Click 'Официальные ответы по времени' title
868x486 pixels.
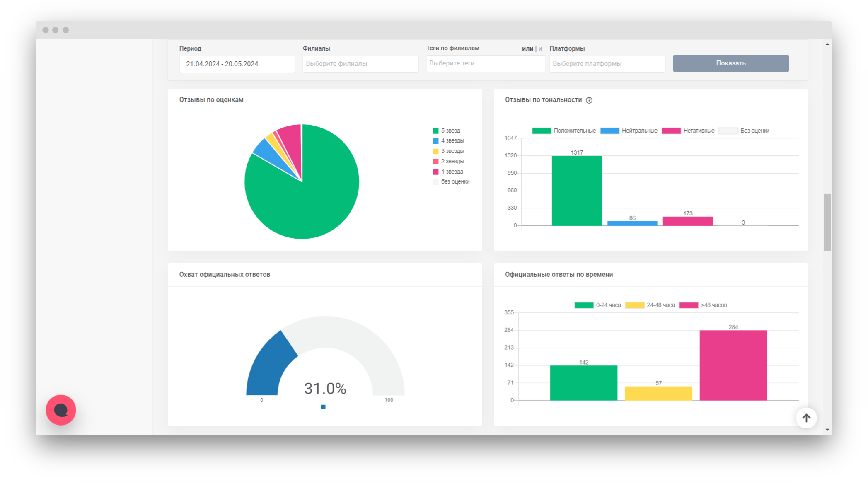559,275
